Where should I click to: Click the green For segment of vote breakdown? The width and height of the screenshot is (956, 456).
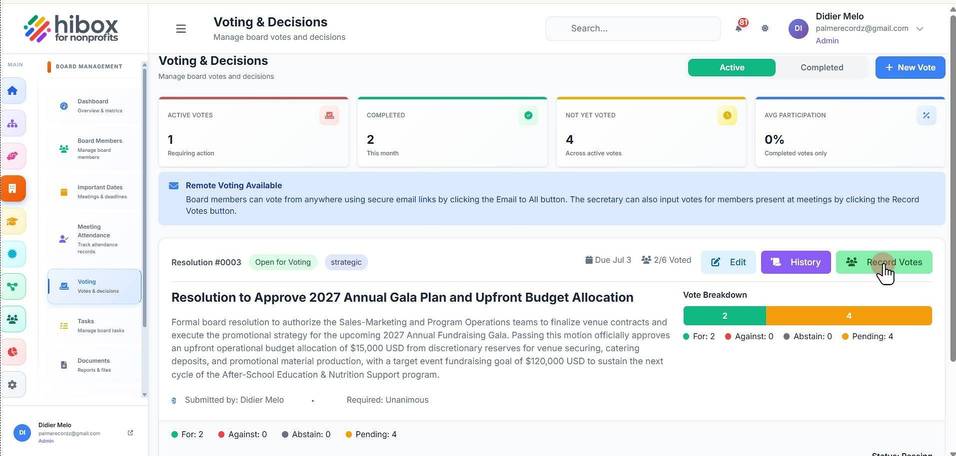click(724, 316)
